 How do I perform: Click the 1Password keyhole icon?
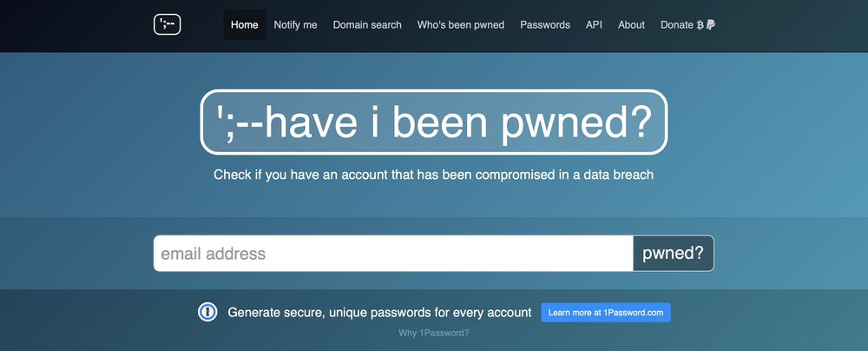point(207,312)
